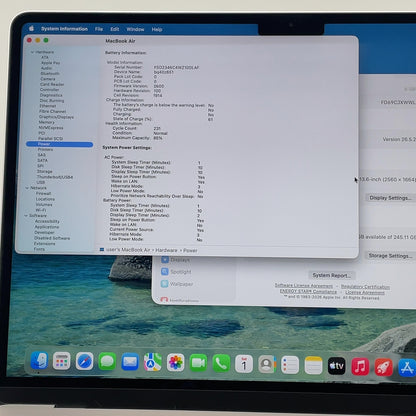Open Finder from the Dock
Viewport: 416px width, 416px height.
tap(40, 360)
